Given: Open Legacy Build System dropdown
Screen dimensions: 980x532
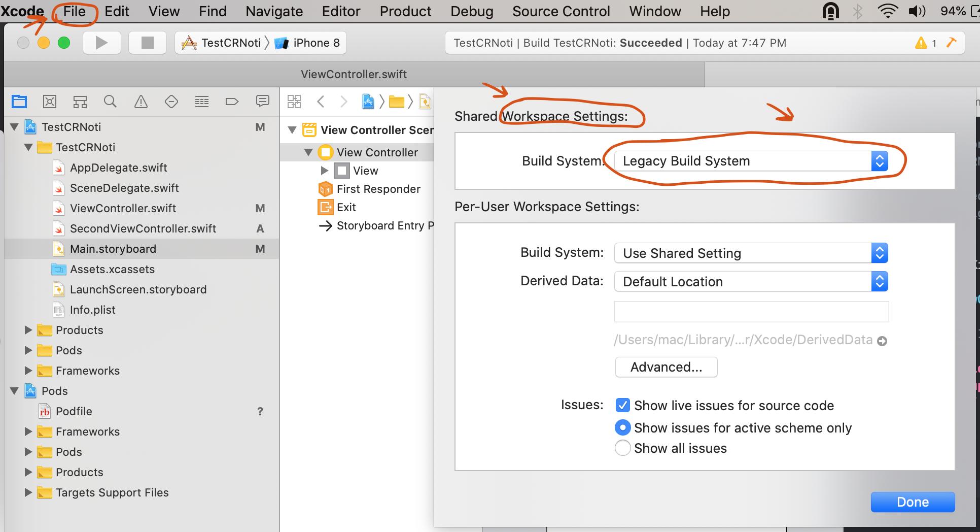Looking at the screenshot, I should [751, 161].
